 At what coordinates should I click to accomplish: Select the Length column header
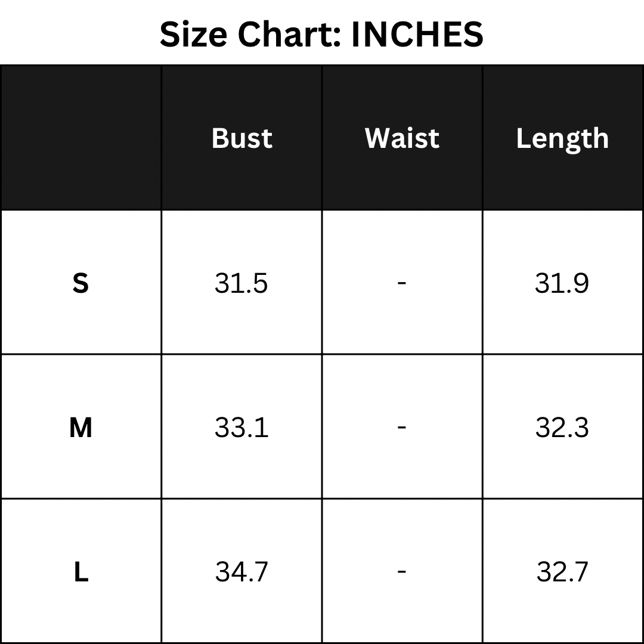562,139
